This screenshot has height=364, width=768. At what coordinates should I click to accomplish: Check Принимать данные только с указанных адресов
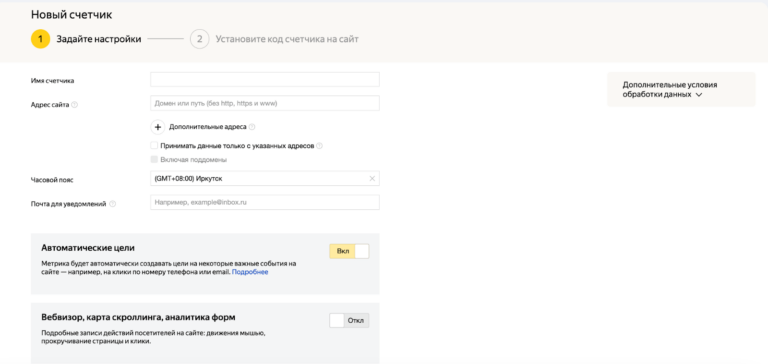(x=154, y=146)
